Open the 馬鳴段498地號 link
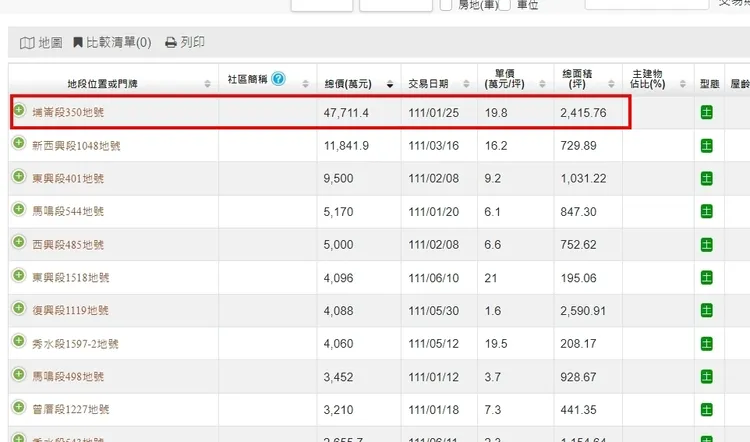The image size is (750, 442). click(x=68, y=376)
